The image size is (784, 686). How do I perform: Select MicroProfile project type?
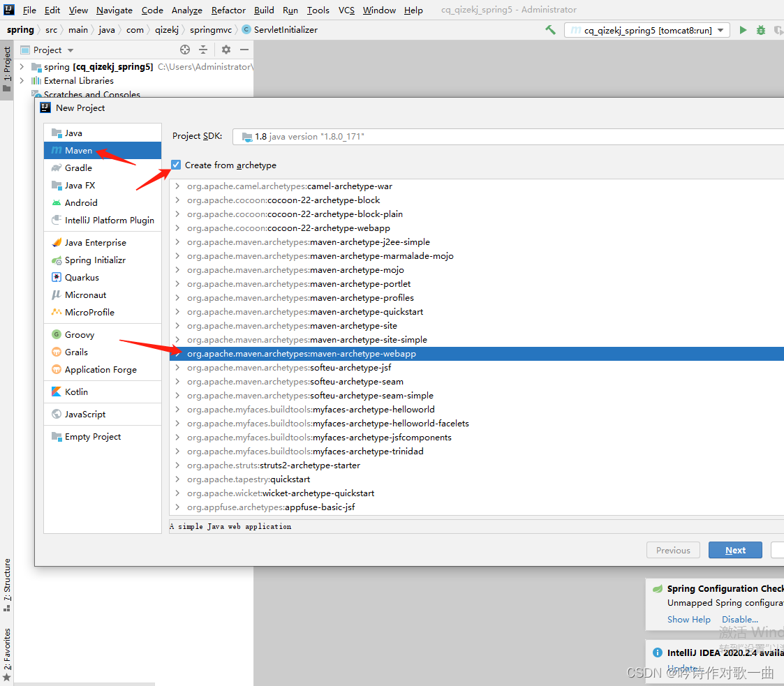tap(103, 312)
